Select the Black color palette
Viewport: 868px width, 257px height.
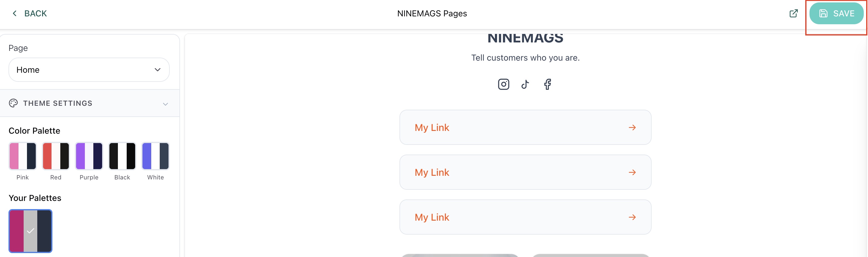[x=122, y=156]
